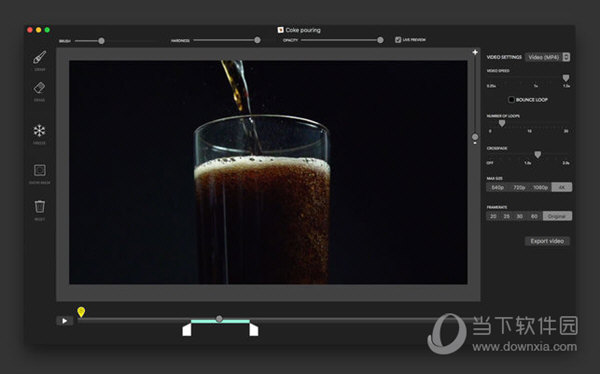Click the cyan loop range bar
The height and width of the screenshot is (374, 600).
point(220,322)
